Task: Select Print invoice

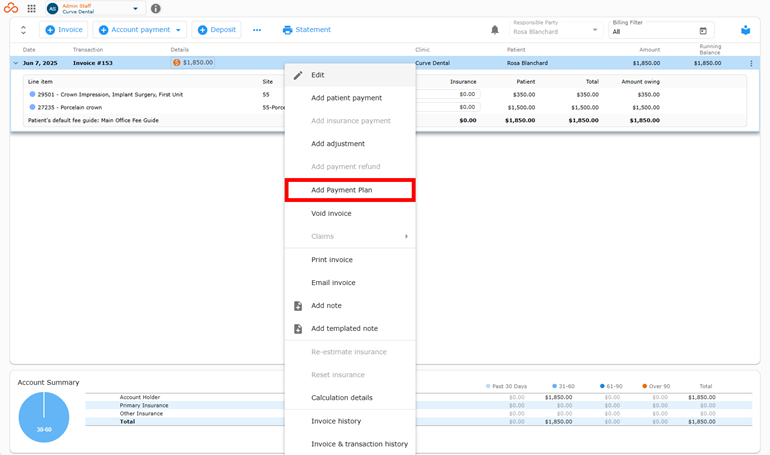Action: click(350, 260)
